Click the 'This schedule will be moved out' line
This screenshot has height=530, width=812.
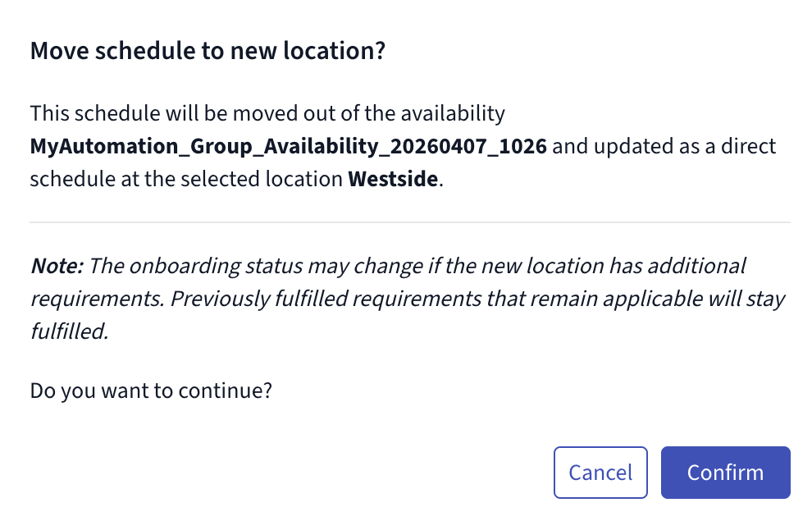coord(267,113)
